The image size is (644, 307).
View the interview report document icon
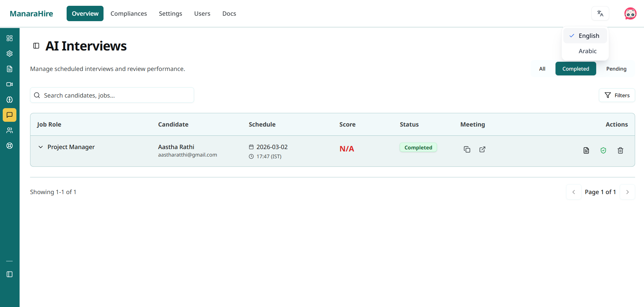[586, 150]
